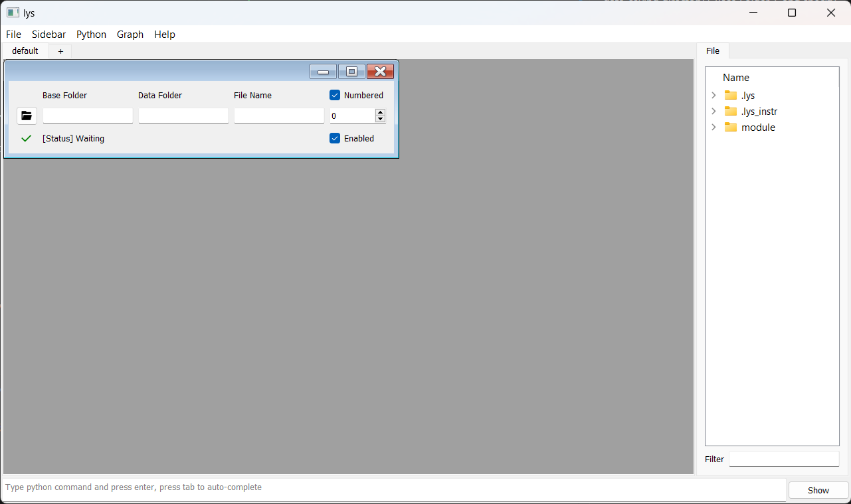Expand the module folder node
The image size is (851, 504).
click(714, 127)
